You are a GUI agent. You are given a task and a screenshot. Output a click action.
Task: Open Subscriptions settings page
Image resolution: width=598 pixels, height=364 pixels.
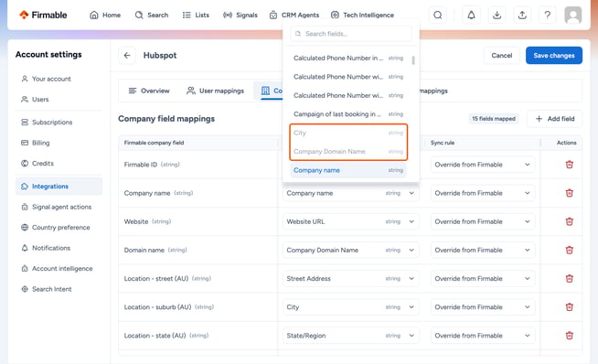click(59, 123)
